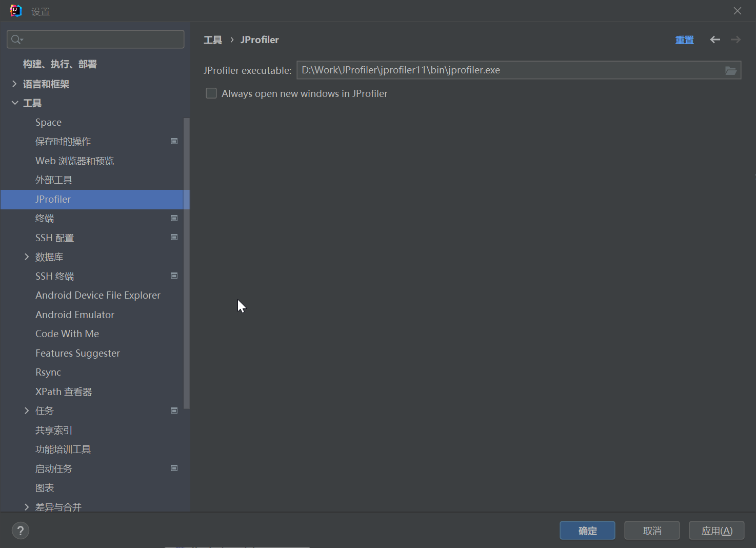
Task: Select 外部工具 in the tree
Action: point(54,180)
